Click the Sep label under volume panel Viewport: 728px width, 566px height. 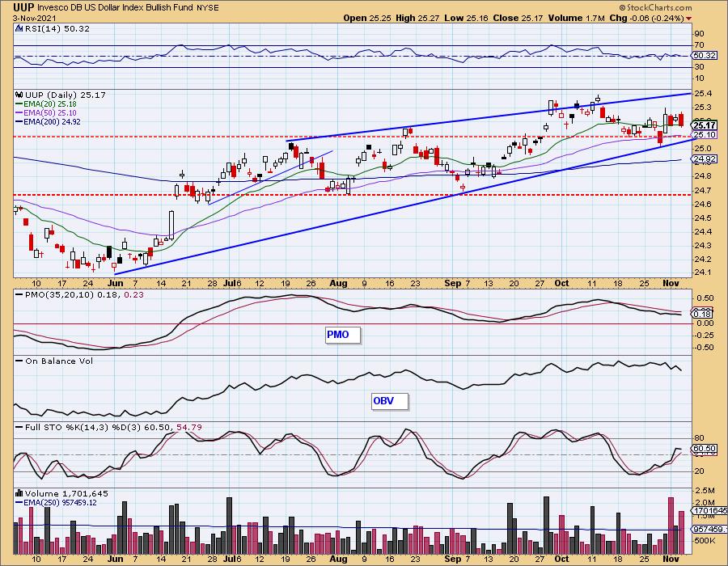453,559
